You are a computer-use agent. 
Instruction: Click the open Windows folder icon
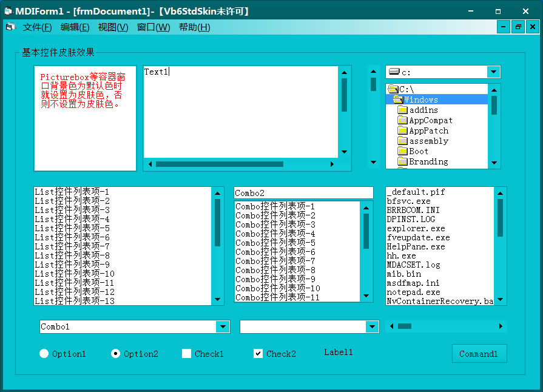pyautogui.click(x=397, y=100)
